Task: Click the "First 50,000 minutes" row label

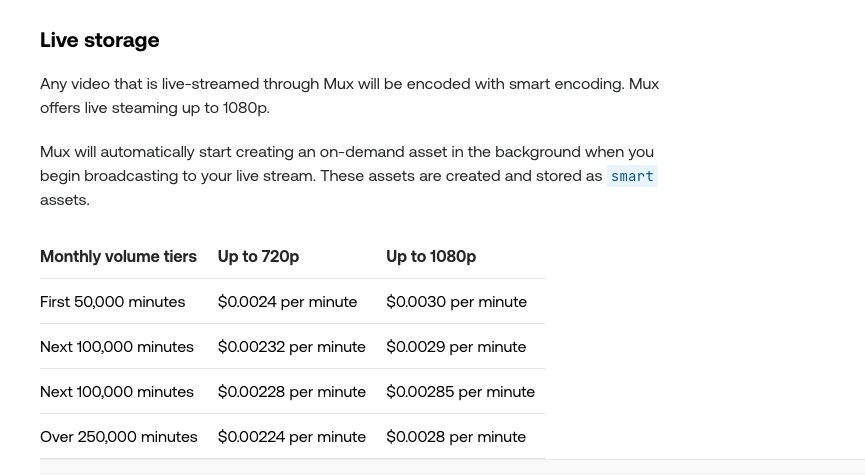Action: (x=113, y=301)
